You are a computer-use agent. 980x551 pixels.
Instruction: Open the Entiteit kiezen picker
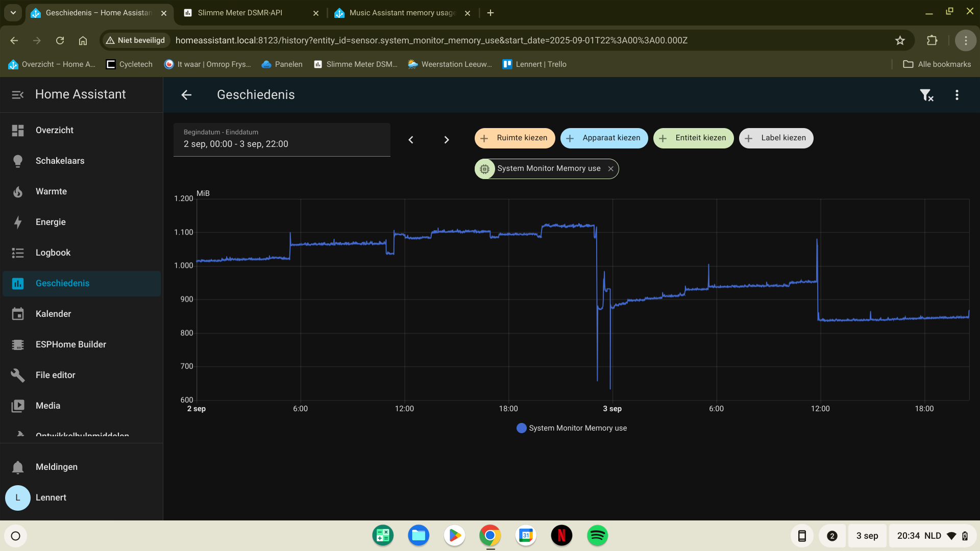(x=693, y=138)
